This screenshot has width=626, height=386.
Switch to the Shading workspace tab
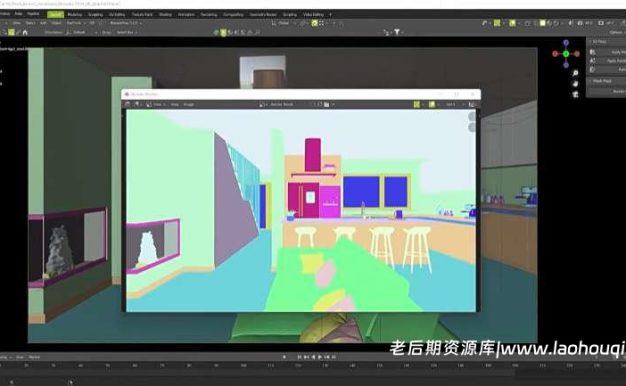[165, 15]
